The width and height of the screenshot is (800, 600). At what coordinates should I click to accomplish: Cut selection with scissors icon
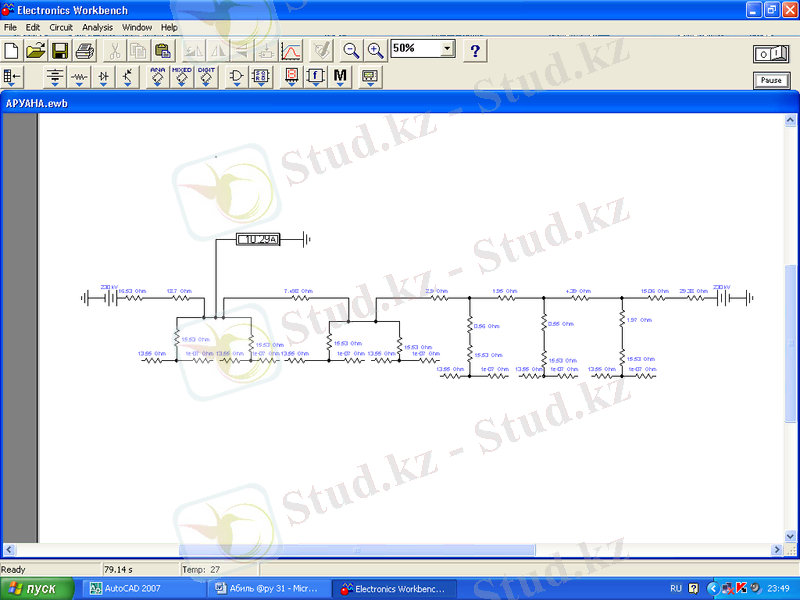click(x=115, y=51)
